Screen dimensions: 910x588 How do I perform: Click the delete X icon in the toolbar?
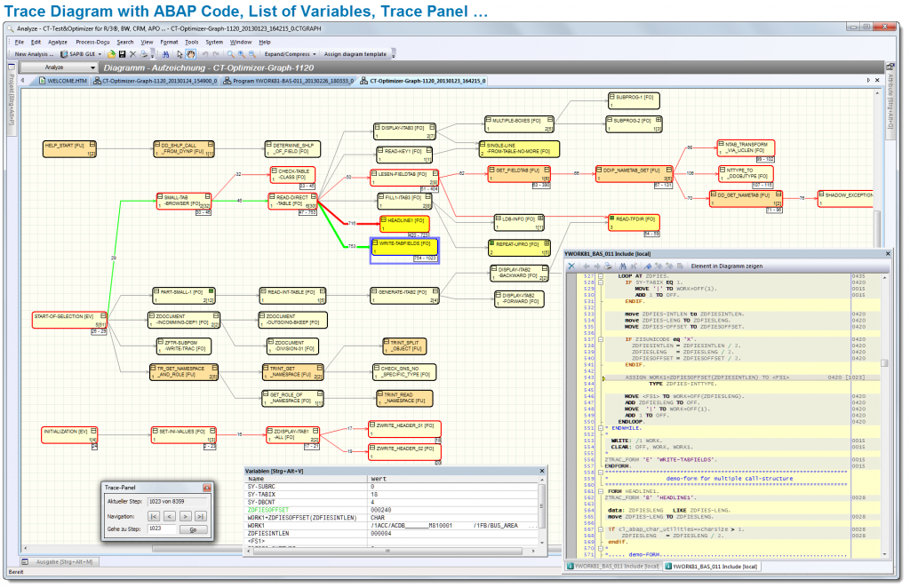[x=132, y=53]
